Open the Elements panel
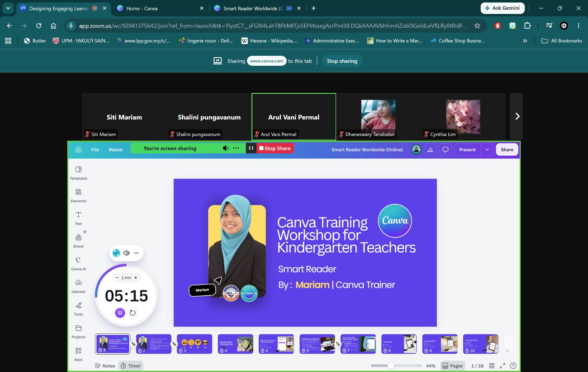 click(78, 196)
